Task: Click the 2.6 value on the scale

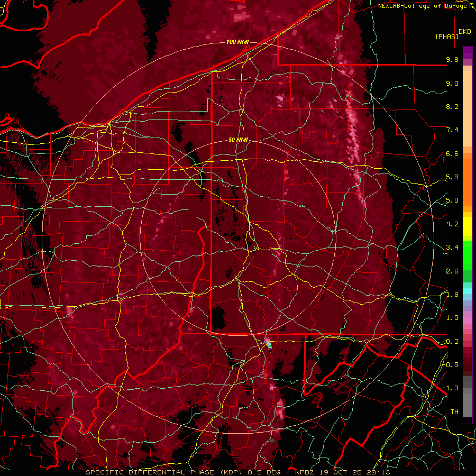Action: (452, 271)
